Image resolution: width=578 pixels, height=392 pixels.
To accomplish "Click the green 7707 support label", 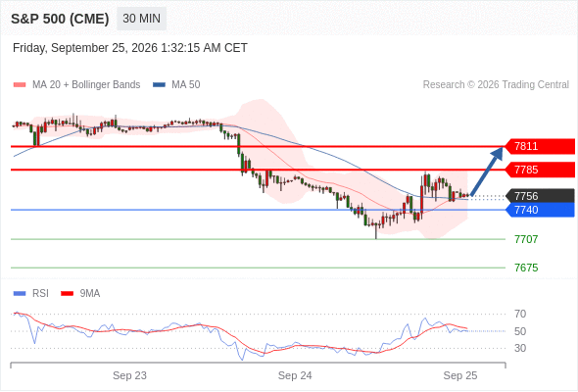I will pyautogui.click(x=526, y=239).
